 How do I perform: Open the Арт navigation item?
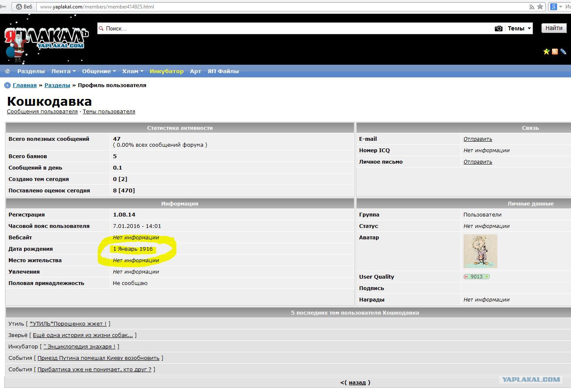pos(195,71)
